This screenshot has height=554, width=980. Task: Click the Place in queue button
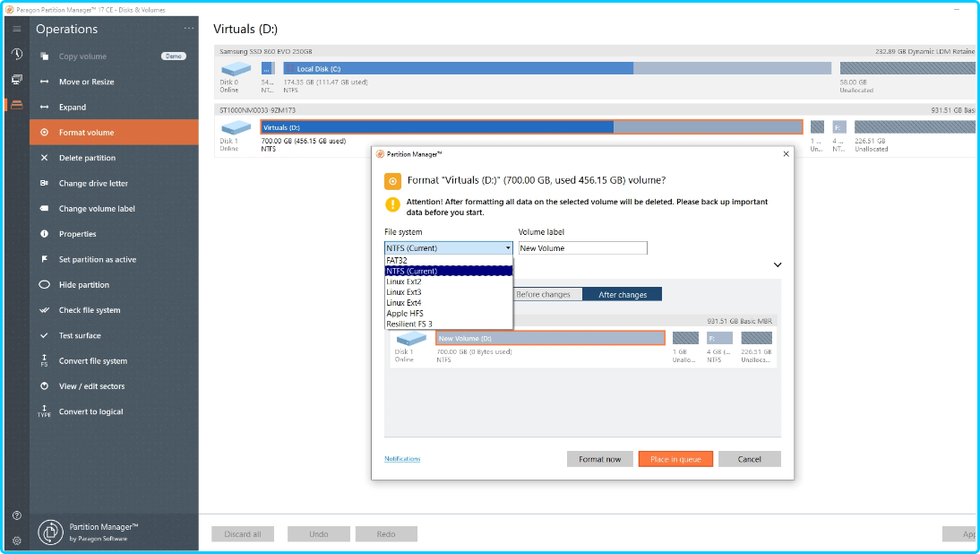tap(675, 459)
